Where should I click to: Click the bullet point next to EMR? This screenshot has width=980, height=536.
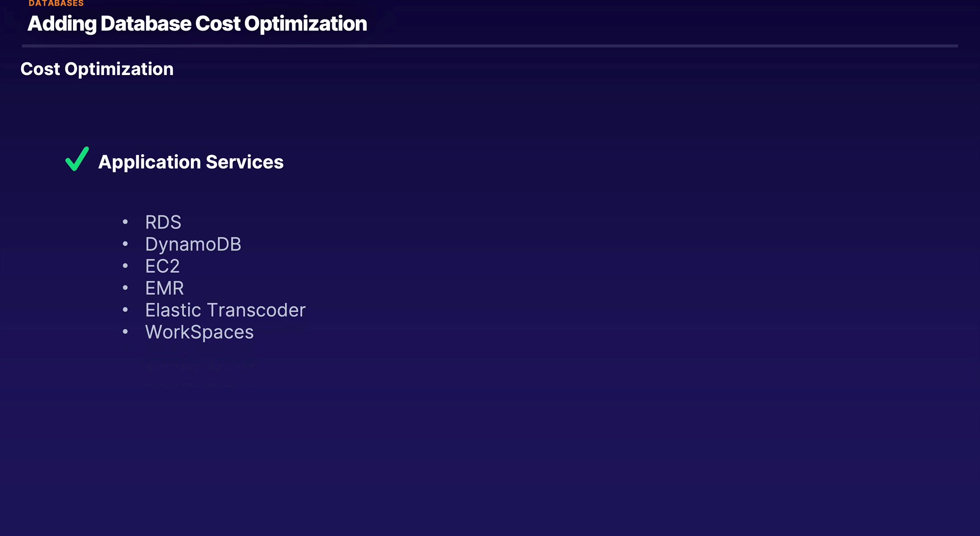[x=125, y=288]
